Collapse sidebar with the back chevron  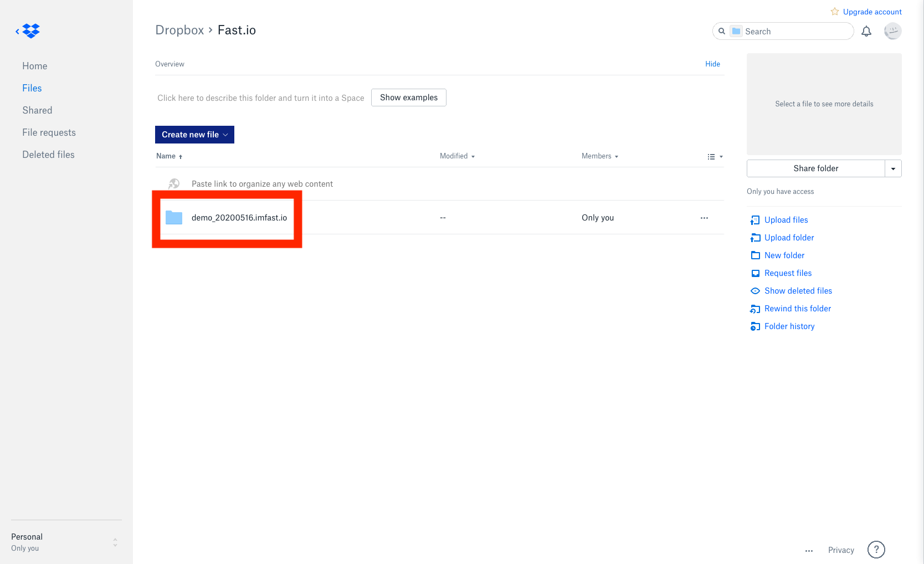point(17,32)
